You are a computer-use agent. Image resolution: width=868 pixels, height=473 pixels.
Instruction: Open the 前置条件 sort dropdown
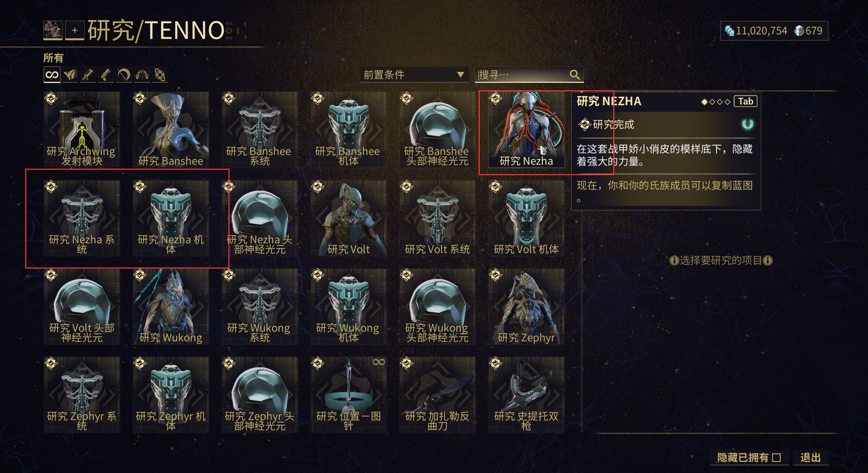415,75
